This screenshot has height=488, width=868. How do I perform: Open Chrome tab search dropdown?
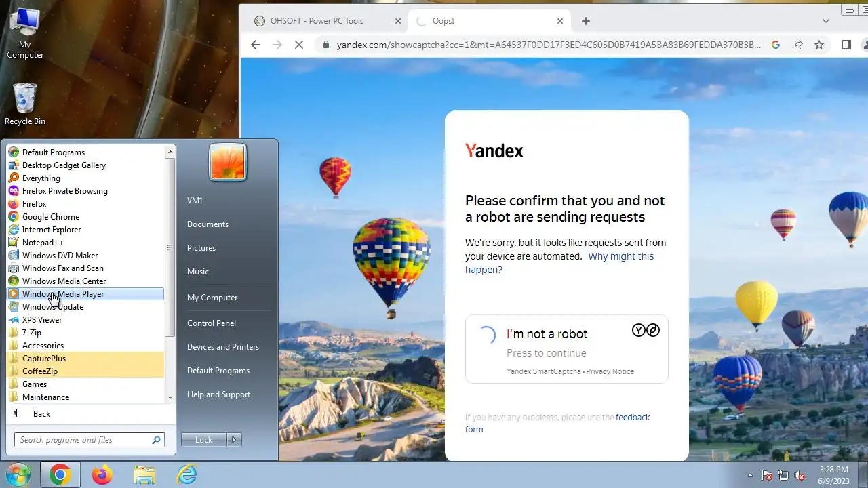click(826, 21)
